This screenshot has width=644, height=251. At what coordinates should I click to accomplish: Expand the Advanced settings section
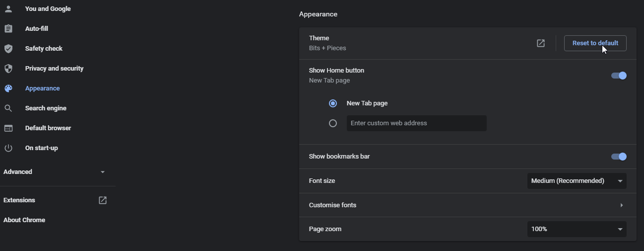click(x=103, y=172)
